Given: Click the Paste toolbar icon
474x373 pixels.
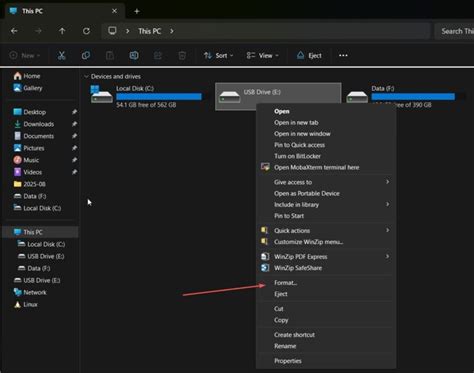Looking at the screenshot, I should [x=110, y=55].
